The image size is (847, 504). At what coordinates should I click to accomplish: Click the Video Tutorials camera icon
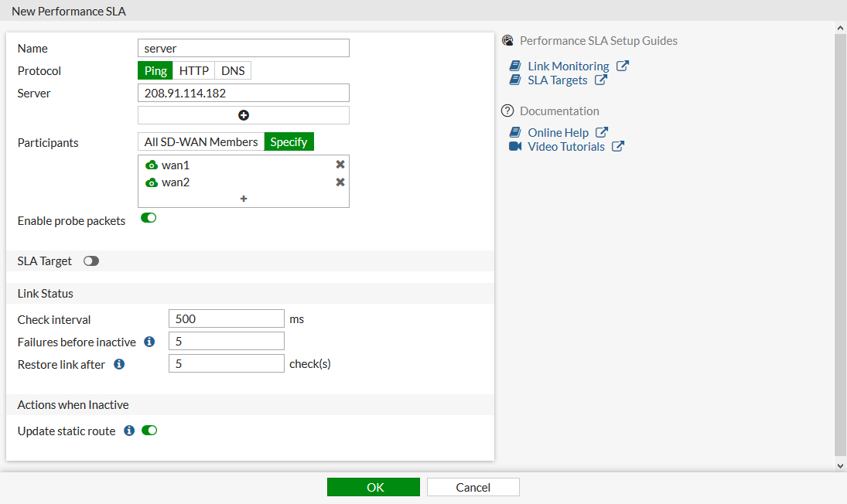point(515,146)
